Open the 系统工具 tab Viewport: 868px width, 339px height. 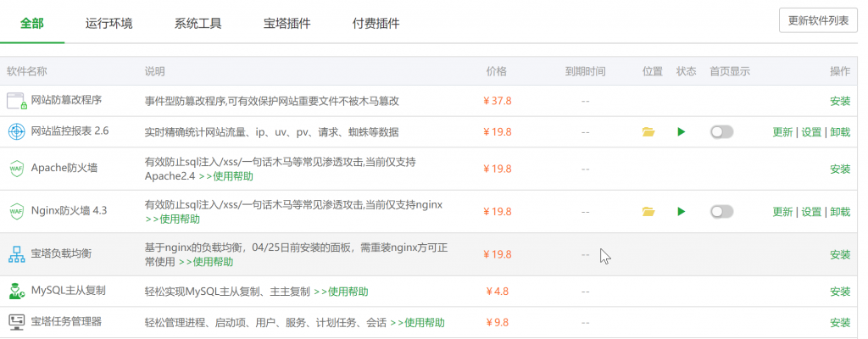pos(198,24)
